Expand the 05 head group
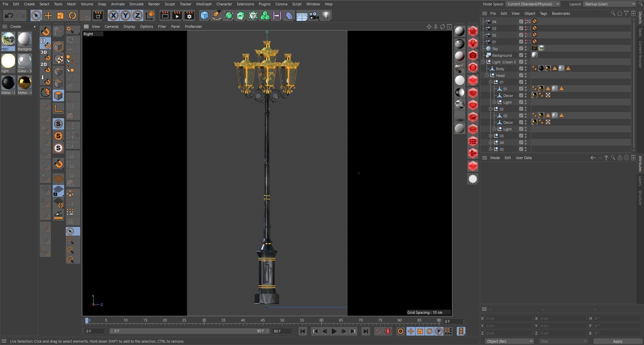Image resolution: width=644 pixels, height=345 pixels. (491, 149)
